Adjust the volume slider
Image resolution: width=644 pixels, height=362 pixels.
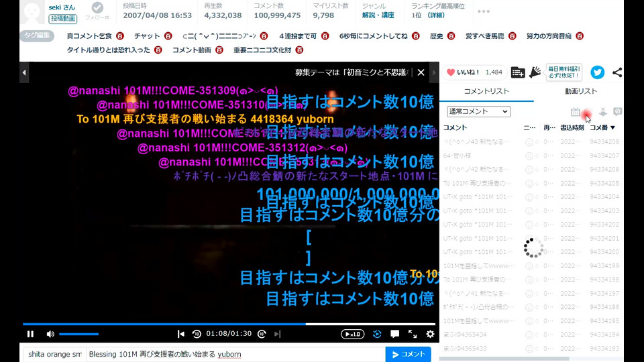tap(79, 334)
